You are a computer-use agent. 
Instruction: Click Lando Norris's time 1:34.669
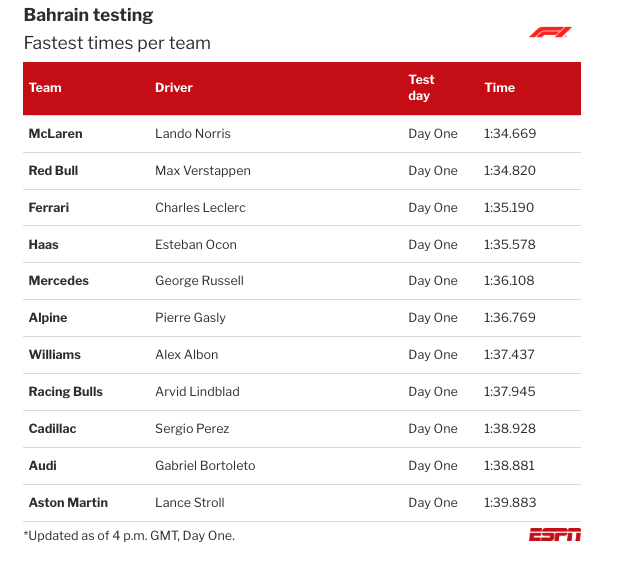pos(510,134)
